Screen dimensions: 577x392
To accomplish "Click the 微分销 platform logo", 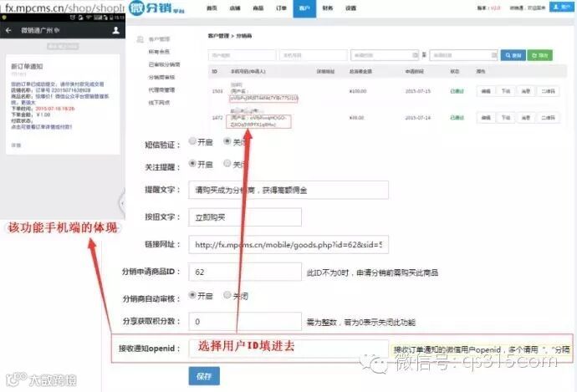I will click(157, 8).
